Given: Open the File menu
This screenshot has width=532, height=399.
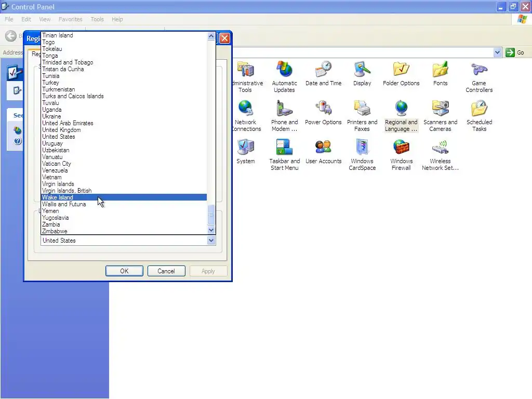Looking at the screenshot, I should pos(9,19).
